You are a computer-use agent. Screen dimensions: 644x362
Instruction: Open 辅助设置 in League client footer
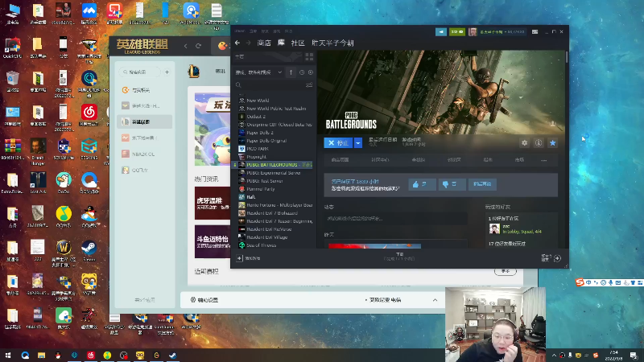[204, 300]
